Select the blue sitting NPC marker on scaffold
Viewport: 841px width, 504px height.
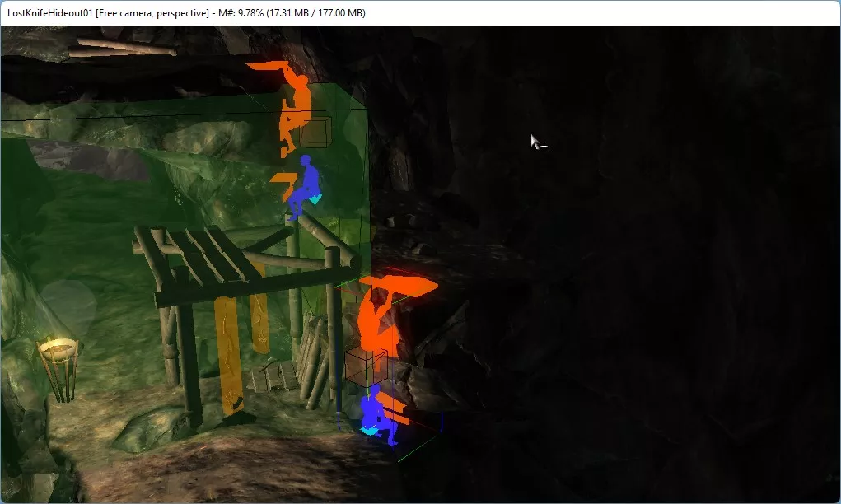coord(306,188)
